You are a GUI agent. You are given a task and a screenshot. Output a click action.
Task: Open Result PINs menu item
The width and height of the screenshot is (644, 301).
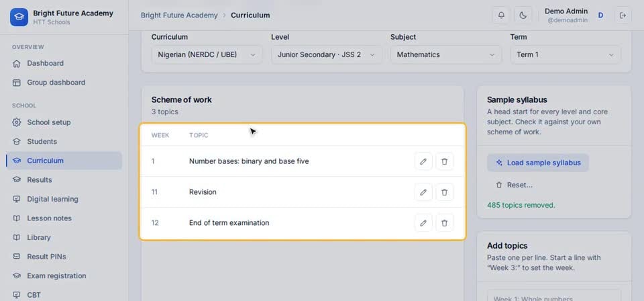(64, 257)
